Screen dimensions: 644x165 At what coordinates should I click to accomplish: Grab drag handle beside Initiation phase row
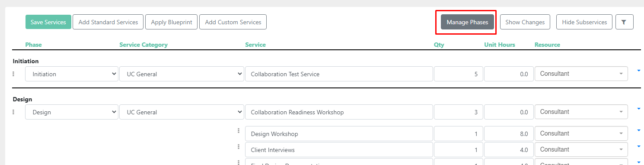coord(13,74)
